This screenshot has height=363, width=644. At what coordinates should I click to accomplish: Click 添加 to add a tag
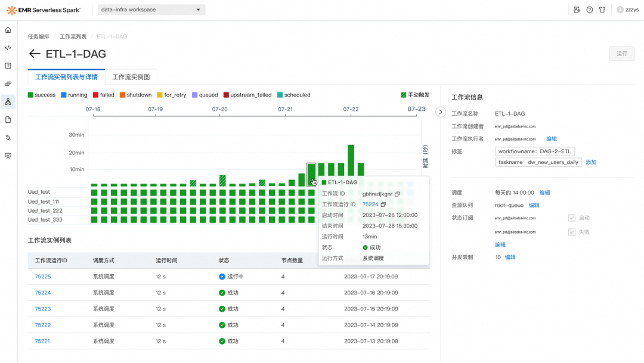point(590,162)
